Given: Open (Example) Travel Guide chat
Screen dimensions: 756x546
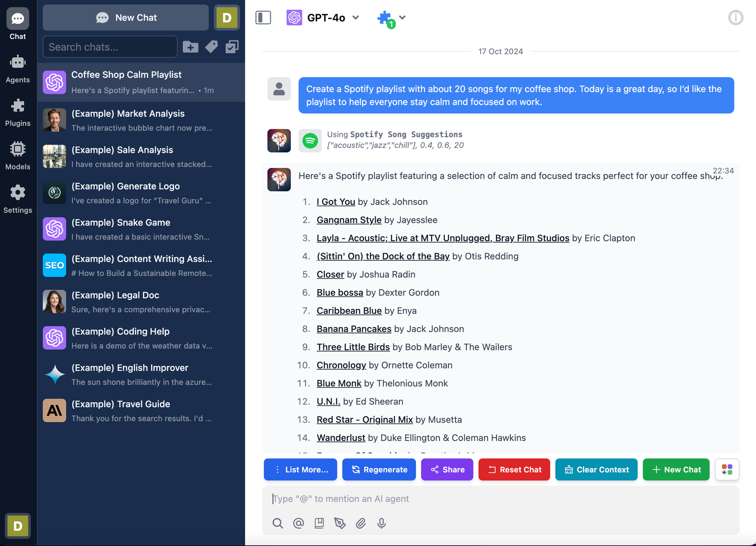Looking at the screenshot, I should [x=141, y=411].
